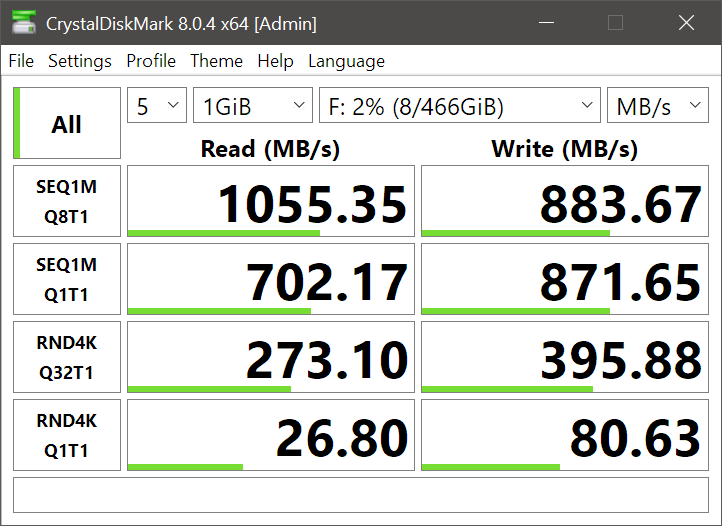Click the 80.63 write result
This screenshot has height=526, width=722.
click(565, 435)
